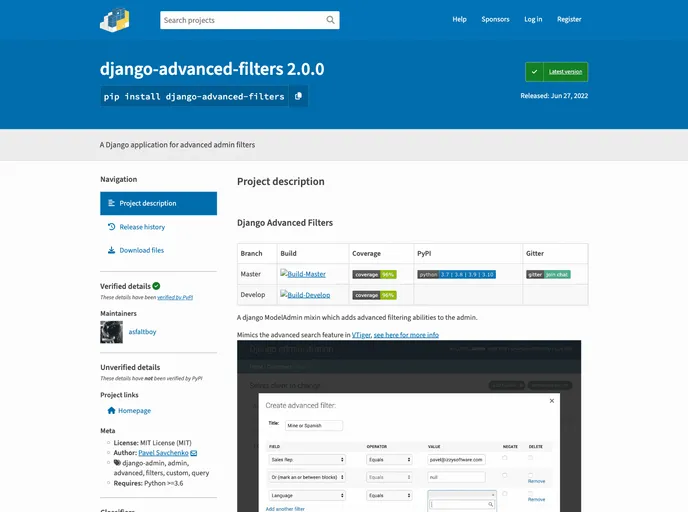This screenshot has width=688, height=512.
Task: Click the see here for more info link
Action: coord(406,335)
